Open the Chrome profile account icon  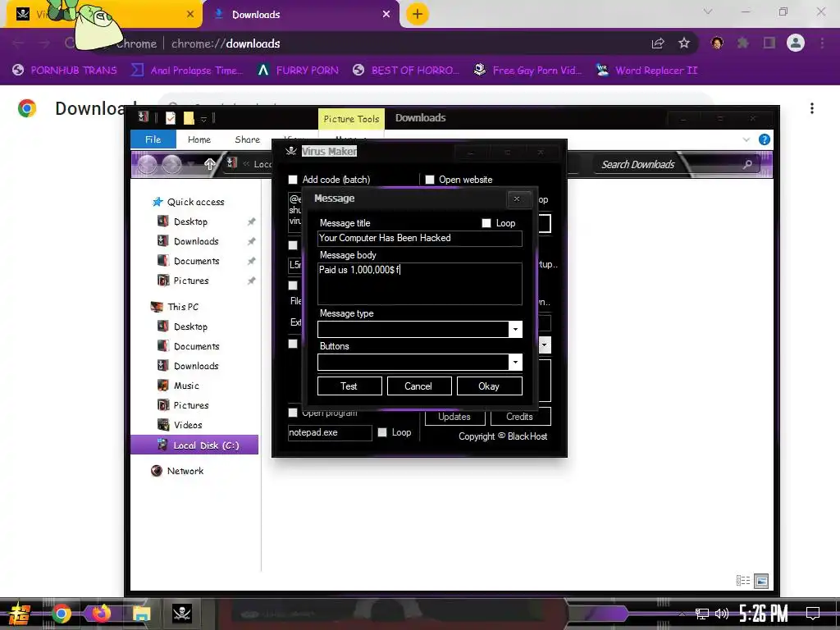point(796,43)
